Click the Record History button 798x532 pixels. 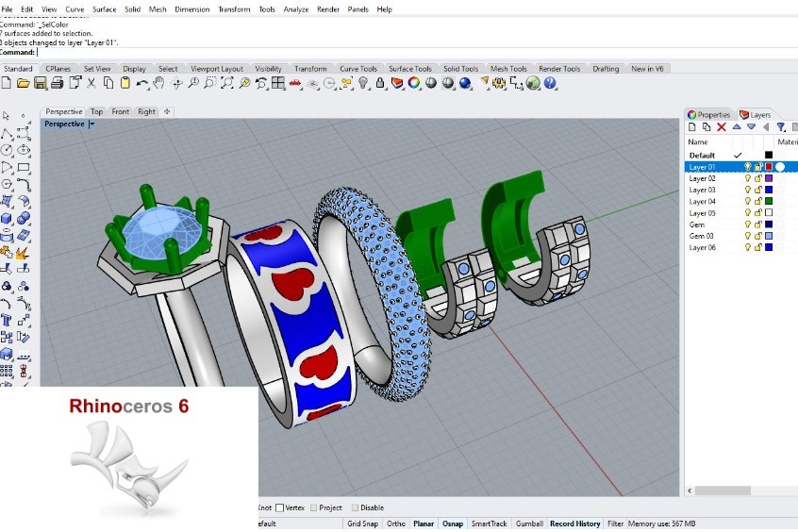[574, 524]
